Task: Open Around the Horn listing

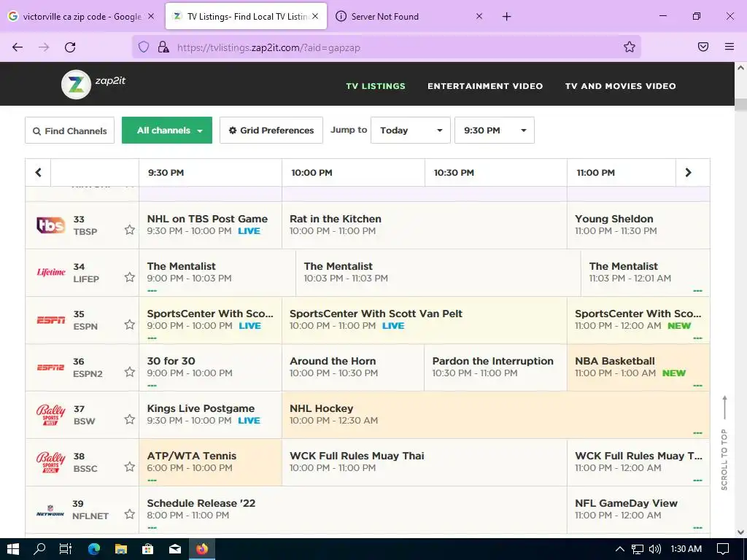Action: click(352, 367)
